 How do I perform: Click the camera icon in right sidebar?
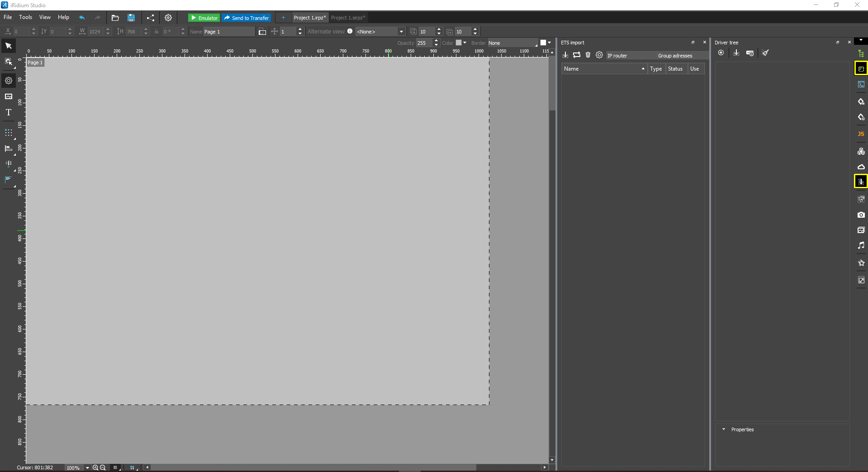click(x=861, y=215)
